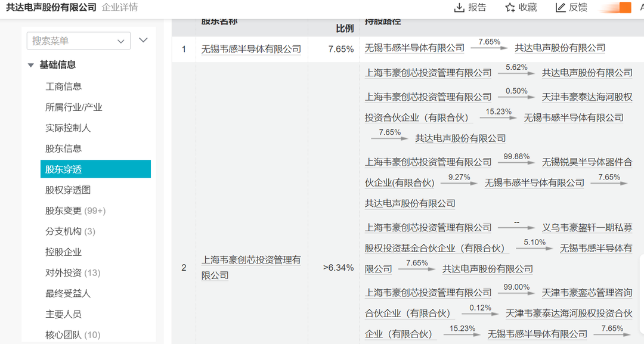Click 共达电声股份有限公司 link in row 1 path

tap(560, 48)
